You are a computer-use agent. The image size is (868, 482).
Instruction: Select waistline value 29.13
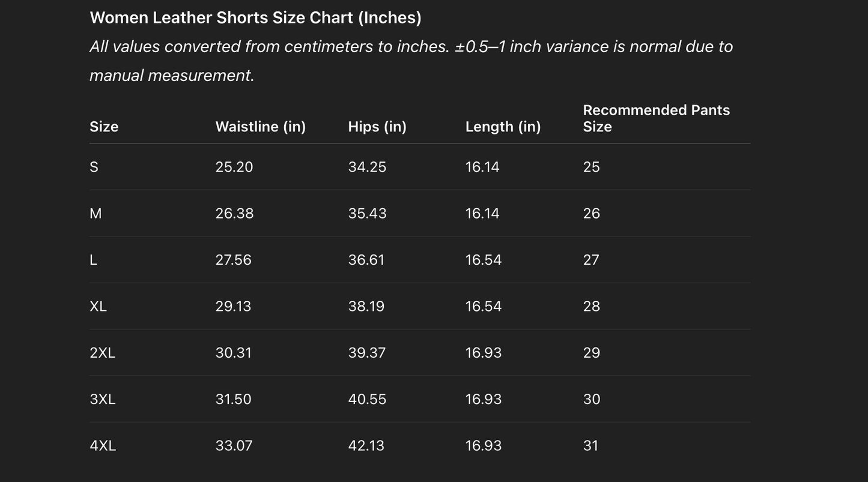coord(233,306)
